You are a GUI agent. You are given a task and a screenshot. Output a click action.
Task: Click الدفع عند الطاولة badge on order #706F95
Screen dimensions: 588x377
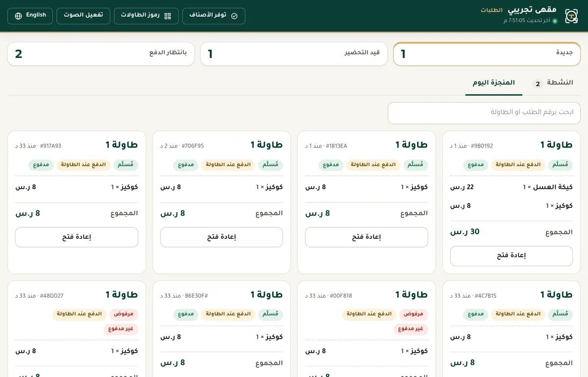tap(228, 165)
